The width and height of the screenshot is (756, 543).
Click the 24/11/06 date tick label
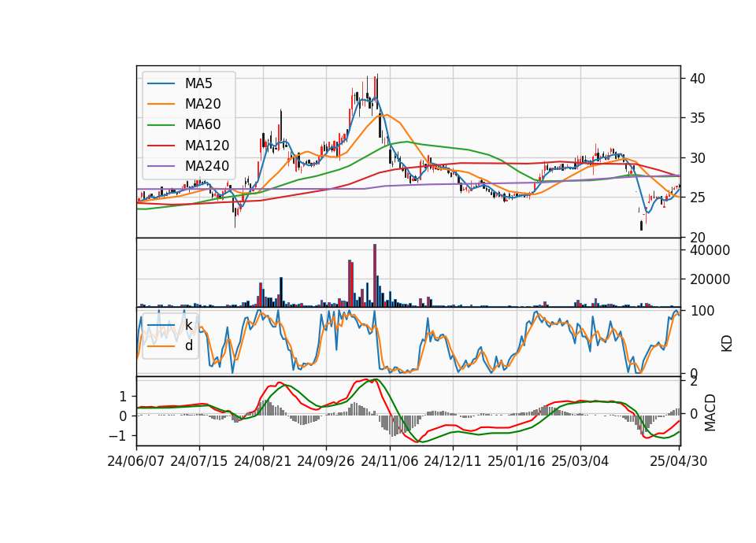(x=390, y=462)
